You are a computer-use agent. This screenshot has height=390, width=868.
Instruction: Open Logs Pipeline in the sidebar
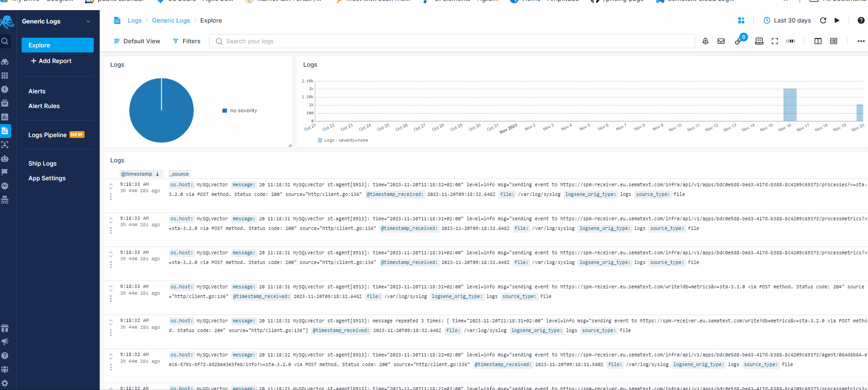tap(56, 135)
